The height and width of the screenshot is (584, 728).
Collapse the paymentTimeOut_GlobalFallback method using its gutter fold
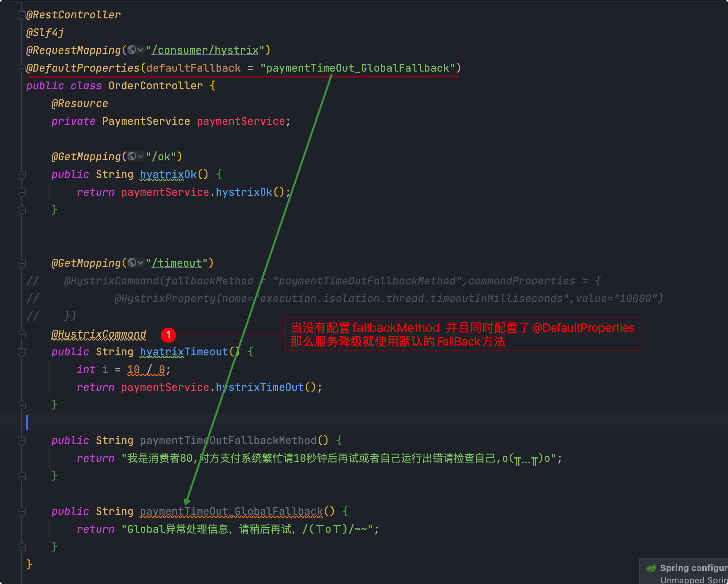point(21,511)
